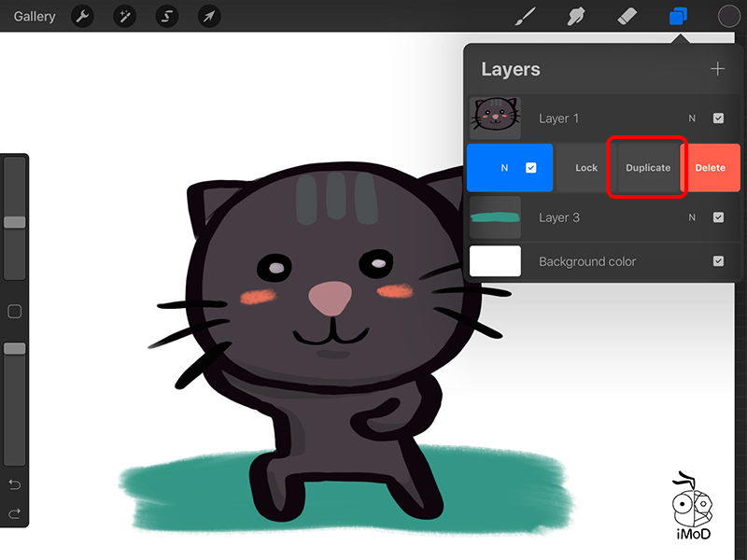Viewport: 747px width, 560px height.
Task: Activate the Selection tool
Action: [167, 16]
